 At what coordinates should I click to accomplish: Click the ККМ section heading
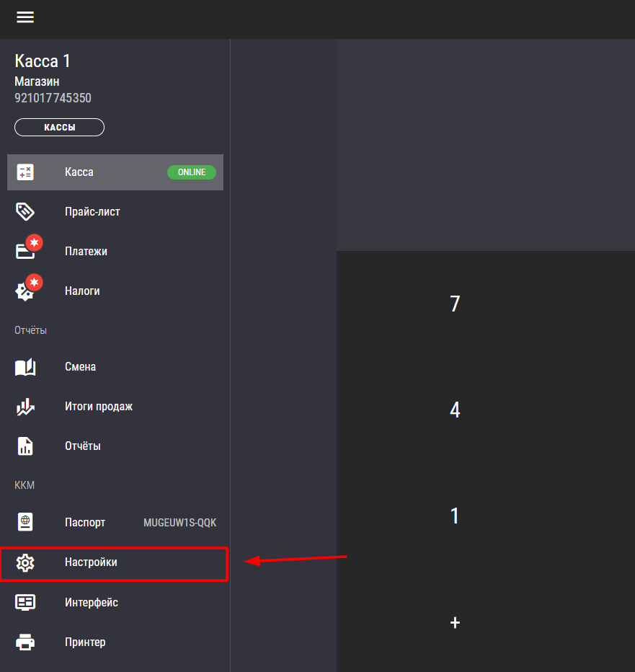coord(25,485)
